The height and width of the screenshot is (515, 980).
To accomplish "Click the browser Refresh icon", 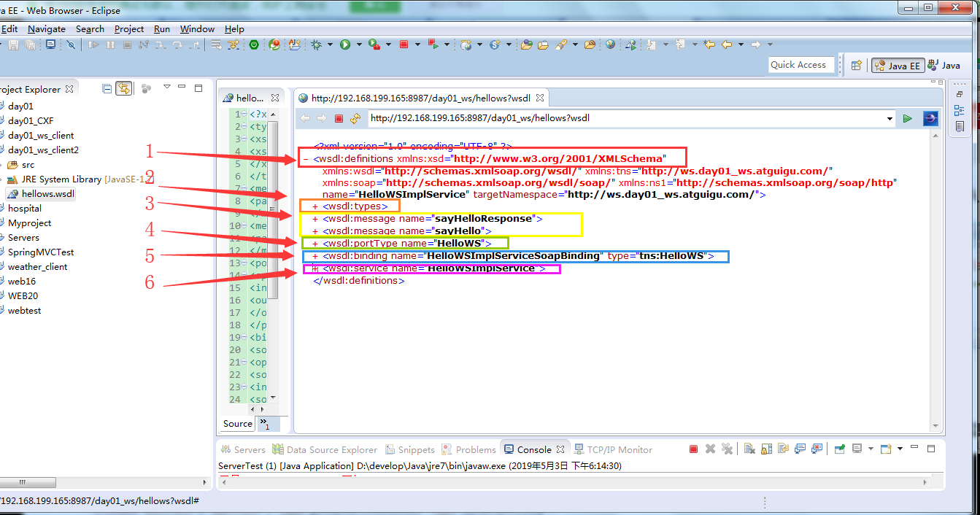I will (x=355, y=118).
